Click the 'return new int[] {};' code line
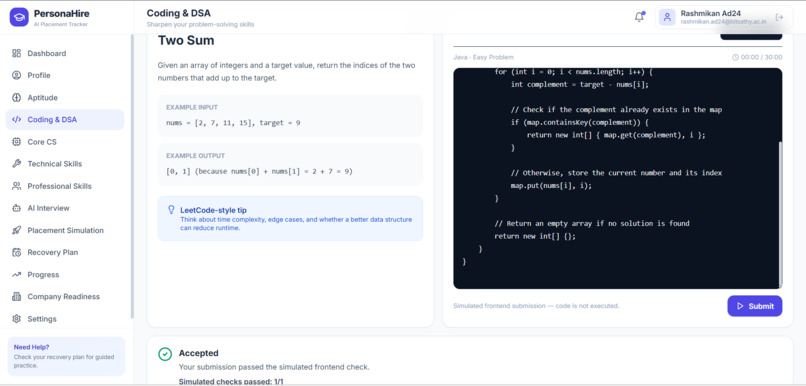The width and height of the screenshot is (806, 386). point(535,236)
